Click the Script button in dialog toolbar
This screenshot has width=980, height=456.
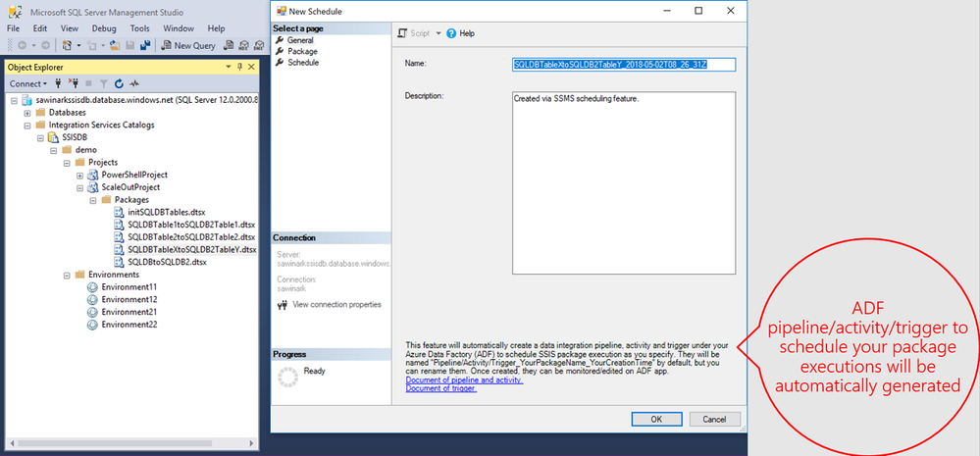point(414,33)
